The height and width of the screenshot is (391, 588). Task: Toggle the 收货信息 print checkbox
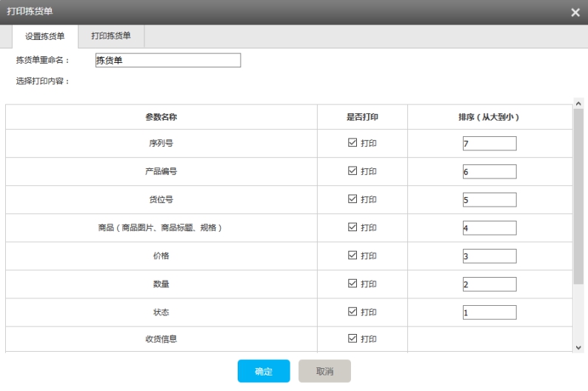tap(353, 338)
